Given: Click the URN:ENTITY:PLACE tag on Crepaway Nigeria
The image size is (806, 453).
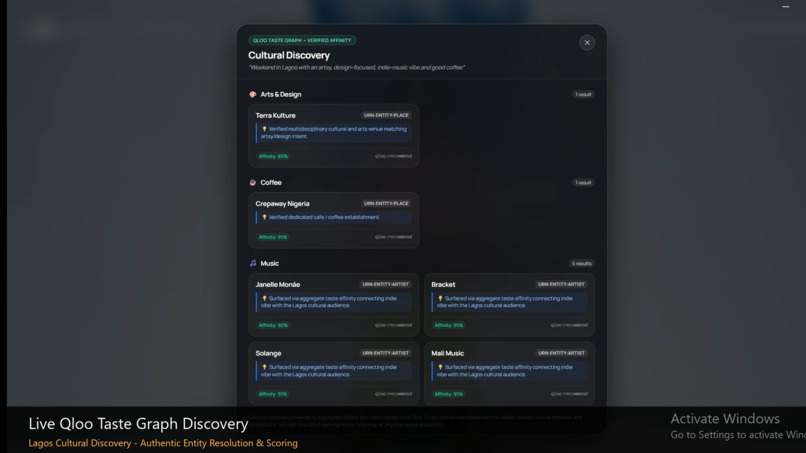Looking at the screenshot, I should point(386,204).
